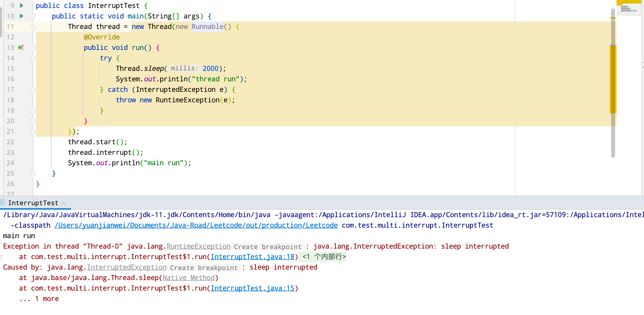Click InterruptedException in the catch clause

pyautogui.click(x=176, y=90)
